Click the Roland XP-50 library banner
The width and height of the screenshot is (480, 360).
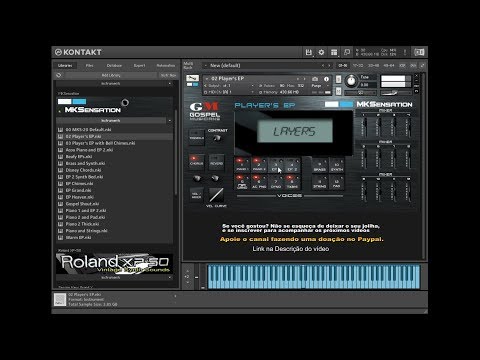tap(114, 263)
